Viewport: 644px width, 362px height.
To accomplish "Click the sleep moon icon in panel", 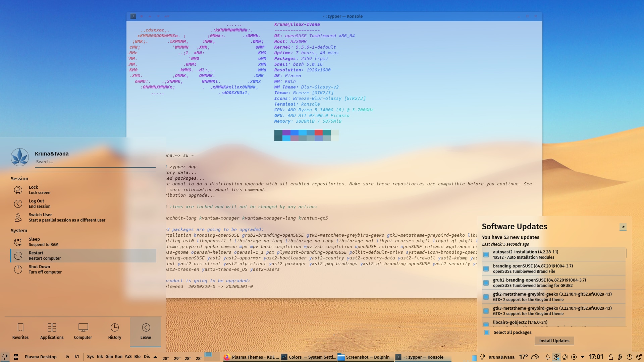I will tap(639, 357).
